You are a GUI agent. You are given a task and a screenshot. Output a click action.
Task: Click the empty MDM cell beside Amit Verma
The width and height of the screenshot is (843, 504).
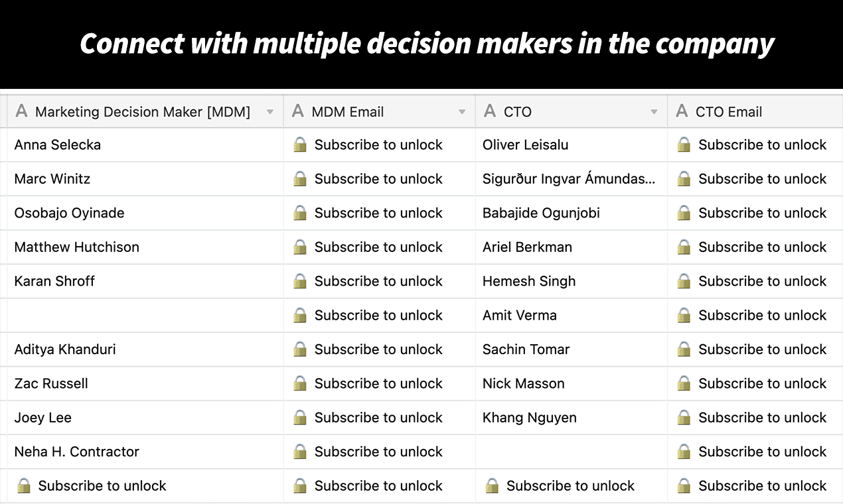(x=145, y=316)
